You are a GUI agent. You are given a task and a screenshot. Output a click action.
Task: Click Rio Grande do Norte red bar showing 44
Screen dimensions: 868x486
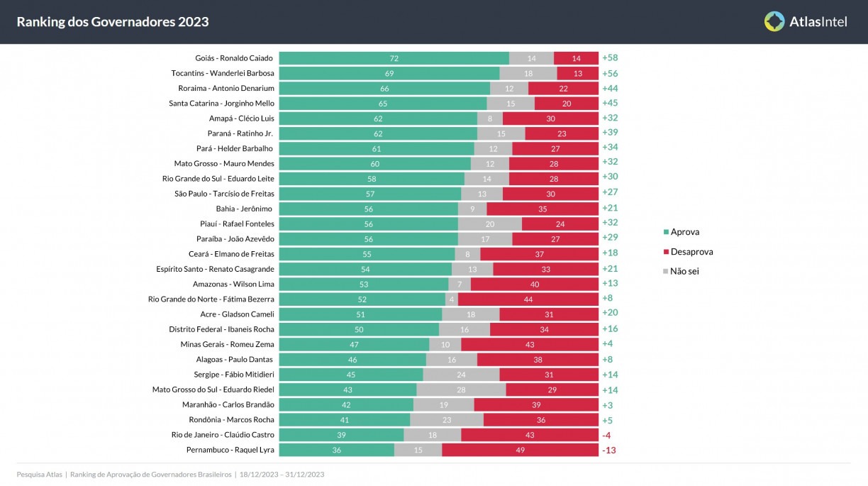pyautogui.click(x=528, y=299)
